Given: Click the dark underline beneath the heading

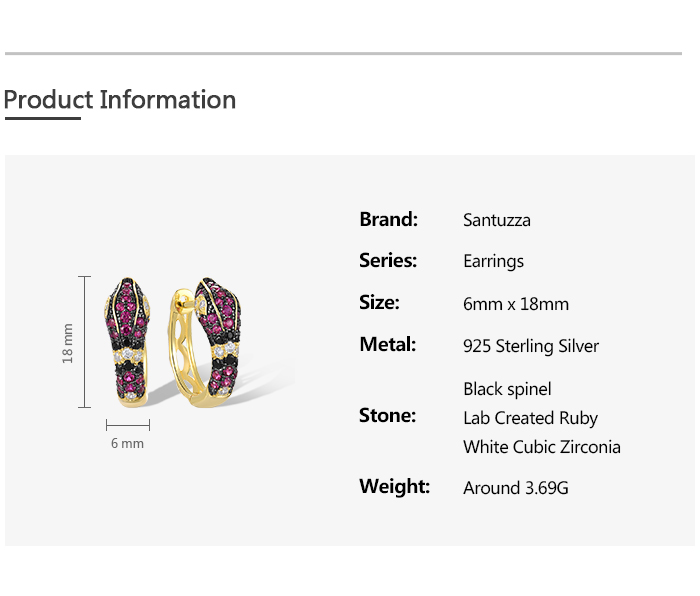Looking at the screenshot, I should pyautogui.click(x=42, y=119).
